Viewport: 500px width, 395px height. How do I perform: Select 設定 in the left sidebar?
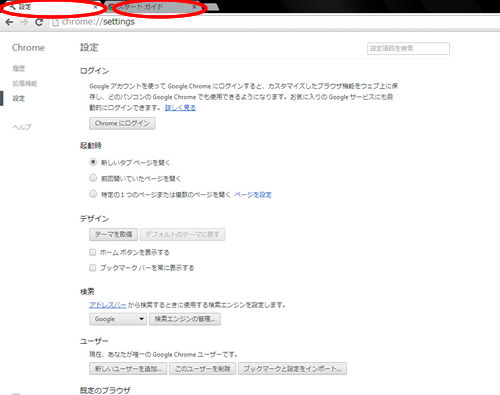[x=19, y=98]
